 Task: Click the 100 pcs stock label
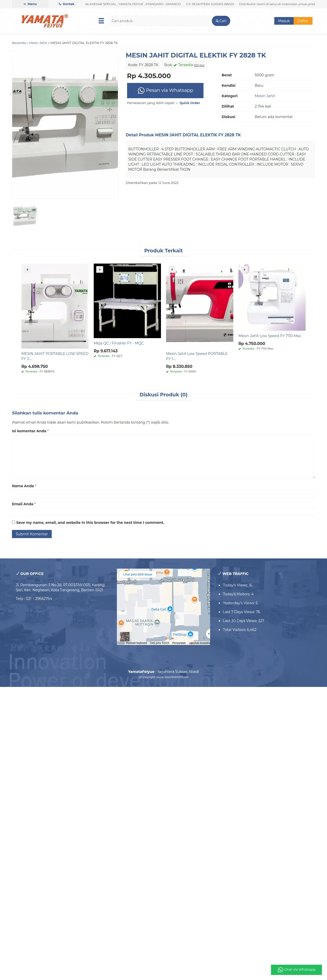(x=199, y=65)
